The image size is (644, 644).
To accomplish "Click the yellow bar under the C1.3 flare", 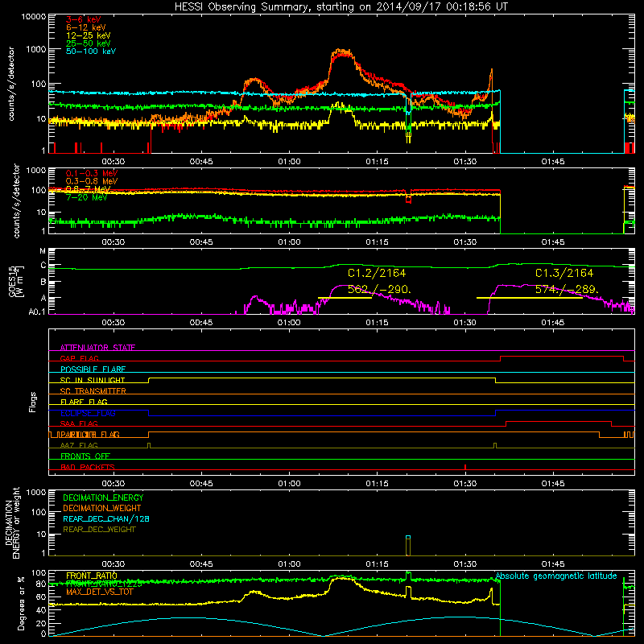I will pyautogui.click(x=530, y=298).
